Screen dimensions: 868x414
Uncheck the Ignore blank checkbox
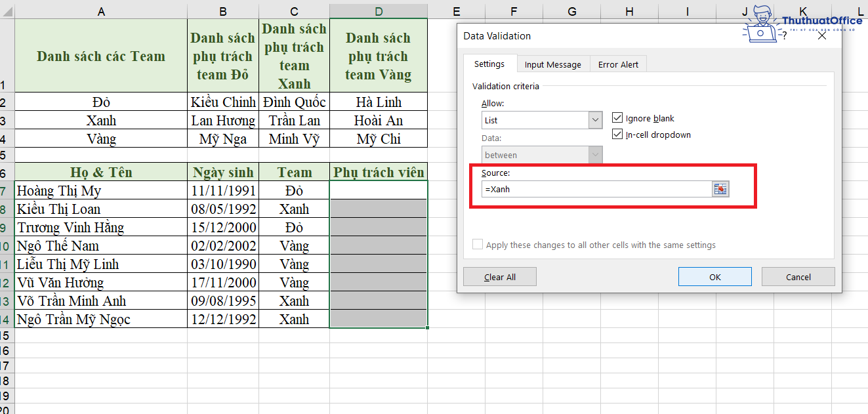pyautogui.click(x=617, y=117)
